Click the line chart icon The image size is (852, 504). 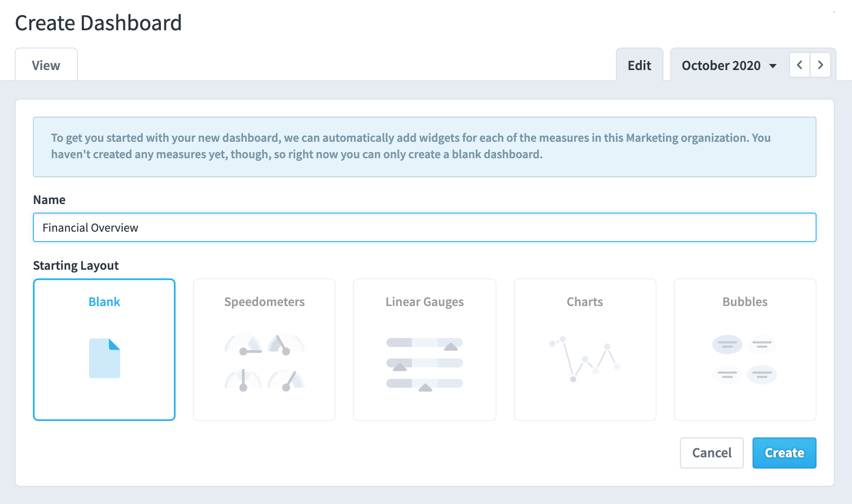coord(585,359)
